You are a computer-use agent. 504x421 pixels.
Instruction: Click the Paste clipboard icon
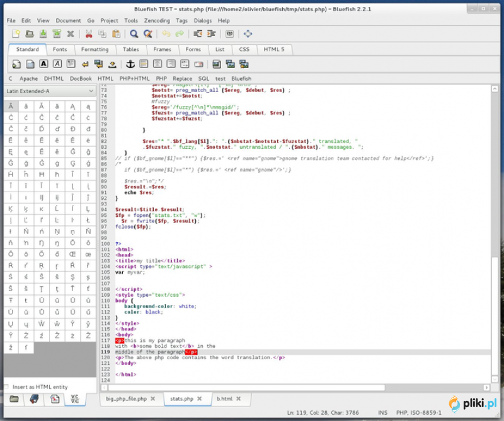(116, 34)
